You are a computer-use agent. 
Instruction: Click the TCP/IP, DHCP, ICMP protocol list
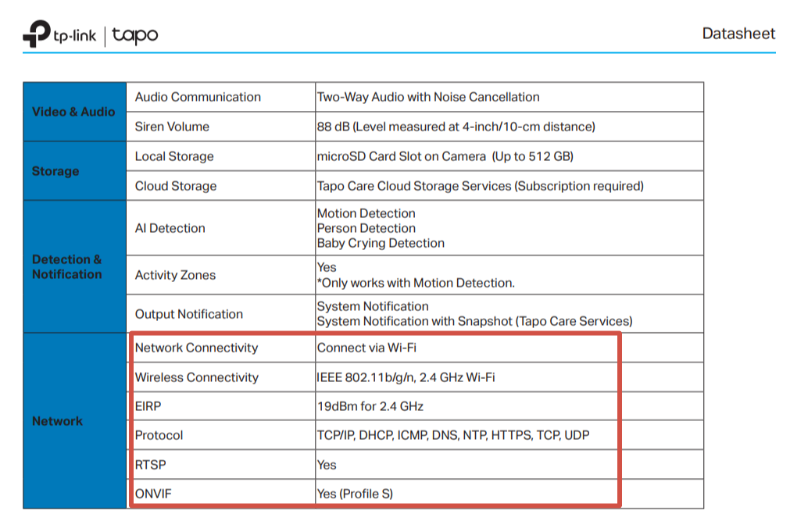pyautogui.click(x=453, y=435)
